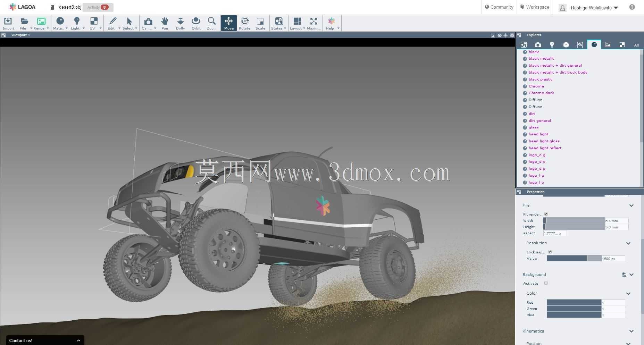Open the States dropdown arrow
Image resolution: width=644 pixels, height=345 pixels.
point(285,28)
